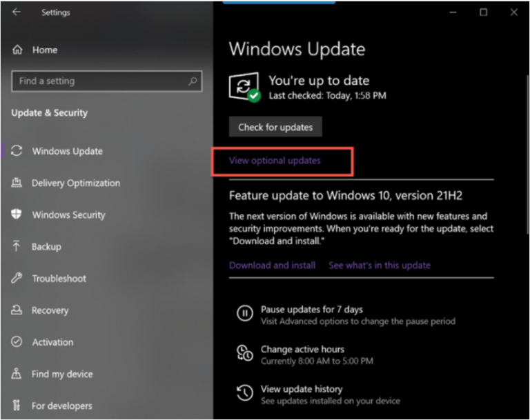This screenshot has height=420, width=530.
Task: Click the For developers tools icon
Action: tap(17, 405)
